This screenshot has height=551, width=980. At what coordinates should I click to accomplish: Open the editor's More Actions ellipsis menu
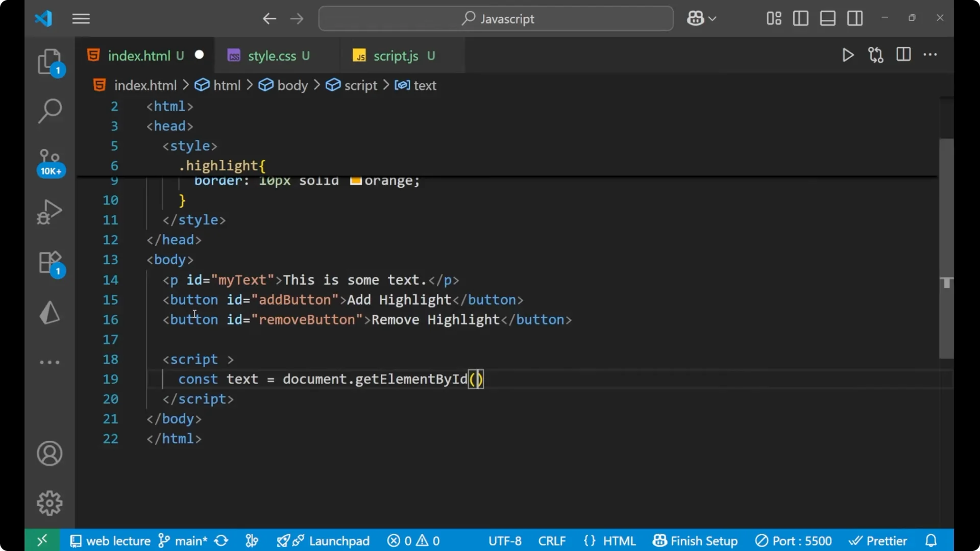[x=930, y=55]
